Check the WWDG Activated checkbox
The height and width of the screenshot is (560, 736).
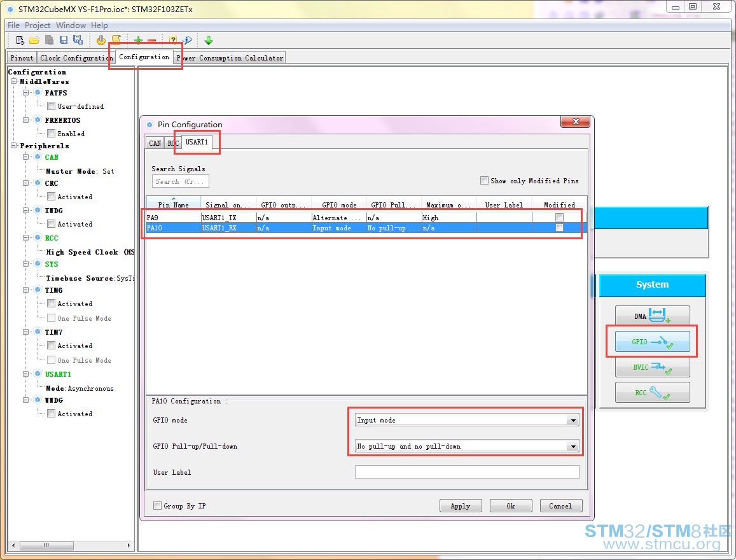tap(51, 413)
